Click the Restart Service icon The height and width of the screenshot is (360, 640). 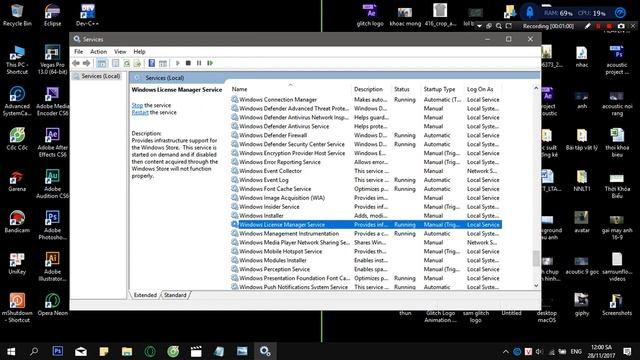[210, 63]
